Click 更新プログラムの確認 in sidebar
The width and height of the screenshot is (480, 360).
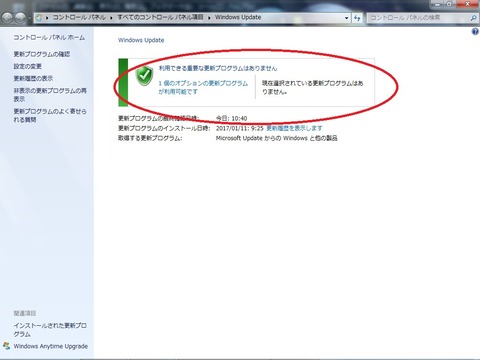pos(42,54)
